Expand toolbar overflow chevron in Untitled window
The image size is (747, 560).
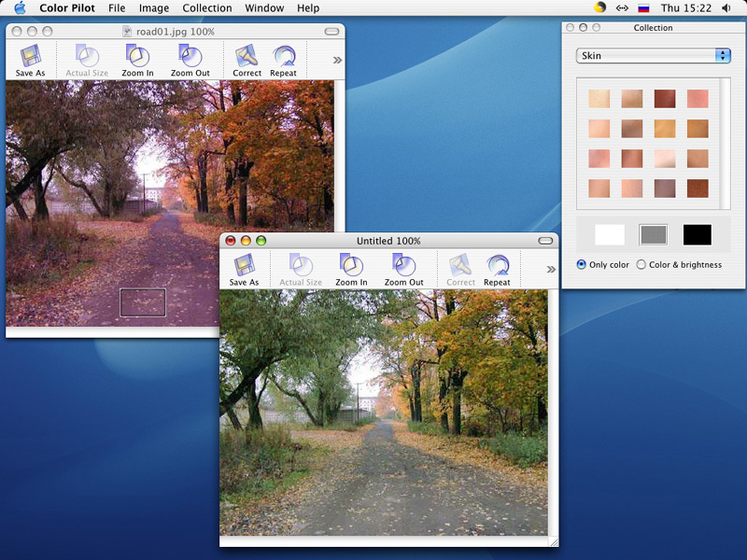tap(551, 270)
